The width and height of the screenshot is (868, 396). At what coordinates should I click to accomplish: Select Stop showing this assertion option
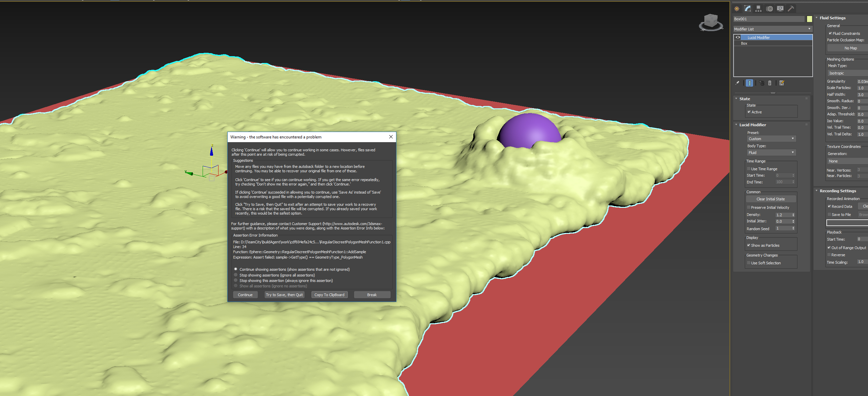[x=236, y=281]
